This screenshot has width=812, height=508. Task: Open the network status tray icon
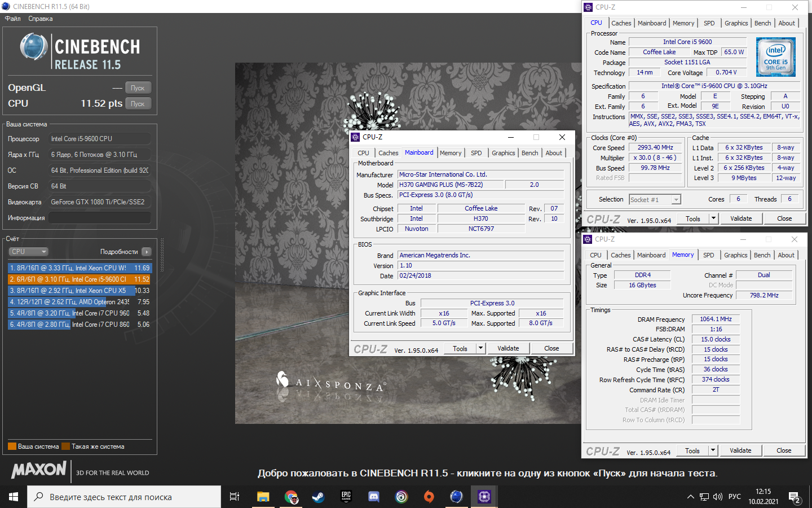click(x=704, y=497)
